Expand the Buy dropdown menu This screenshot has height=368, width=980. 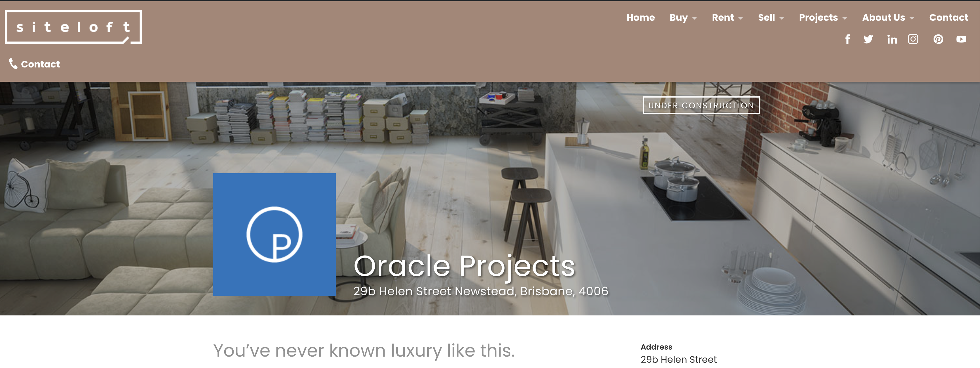click(683, 18)
